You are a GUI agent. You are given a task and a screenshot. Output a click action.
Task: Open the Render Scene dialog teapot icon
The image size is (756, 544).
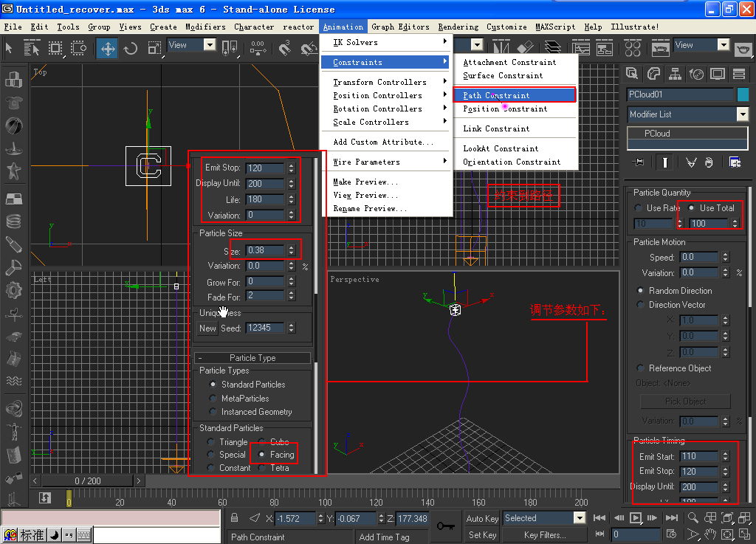coord(660,48)
